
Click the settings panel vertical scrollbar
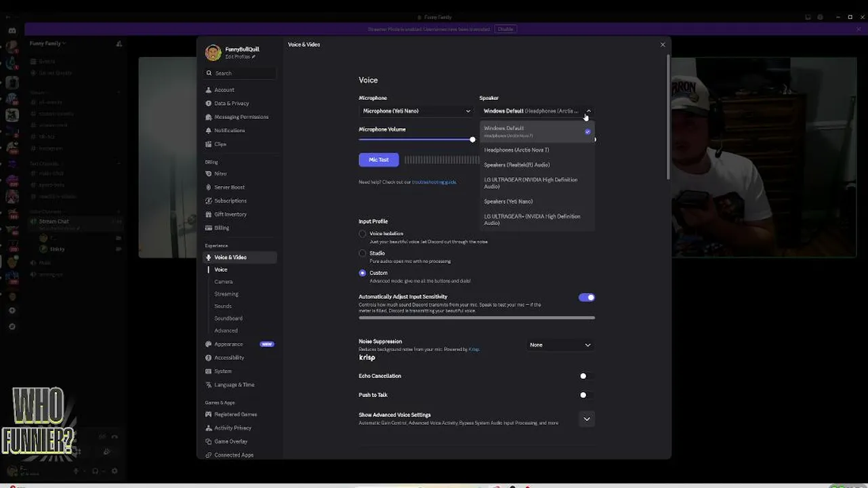point(669,117)
